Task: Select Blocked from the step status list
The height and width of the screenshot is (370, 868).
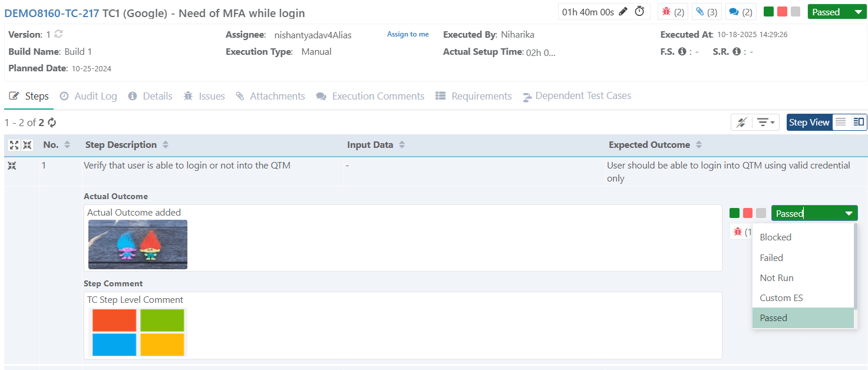Action: pyautogui.click(x=775, y=237)
